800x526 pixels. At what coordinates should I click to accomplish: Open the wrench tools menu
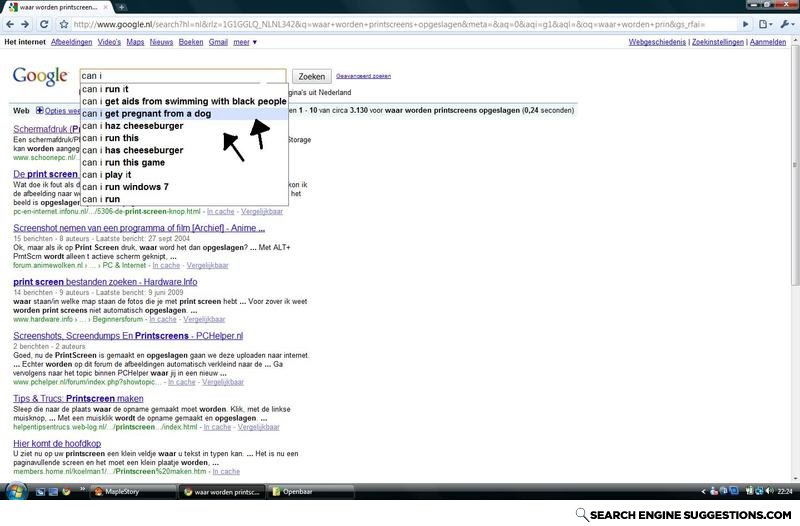[x=786, y=24]
